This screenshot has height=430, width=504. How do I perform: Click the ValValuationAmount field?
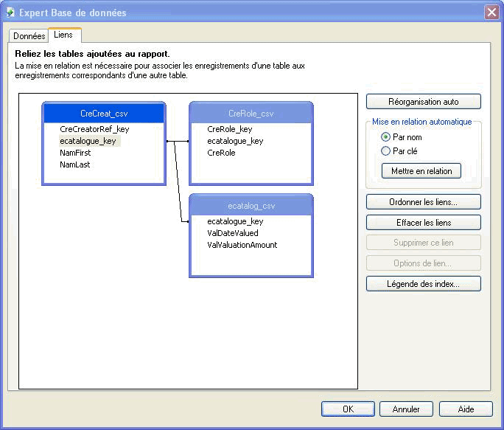tap(242, 245)
